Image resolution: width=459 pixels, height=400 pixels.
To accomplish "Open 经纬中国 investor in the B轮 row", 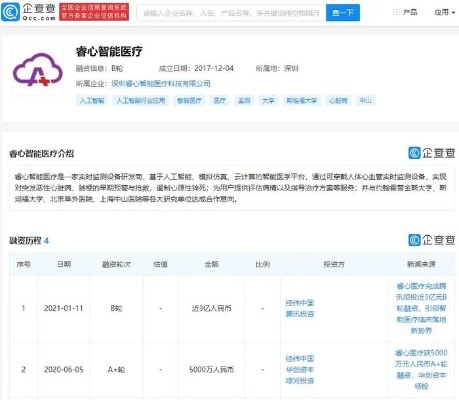I will tap(300, 303).
